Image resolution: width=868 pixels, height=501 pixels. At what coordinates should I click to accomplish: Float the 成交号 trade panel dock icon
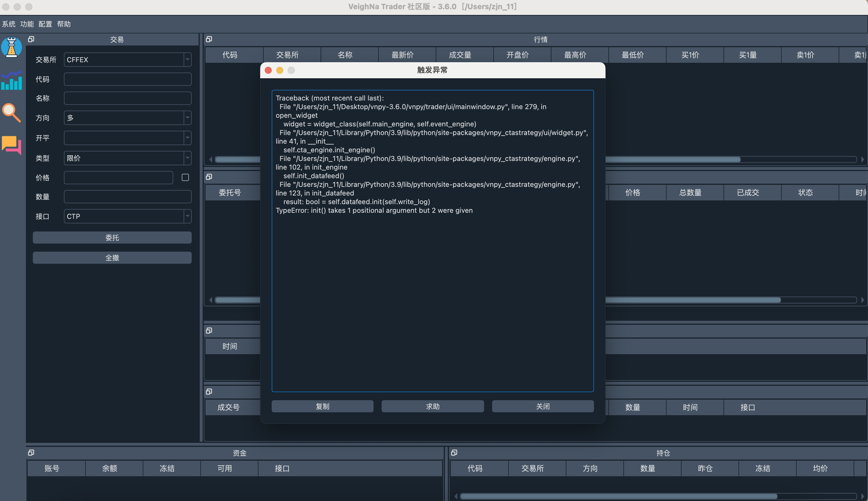point(209,392)
